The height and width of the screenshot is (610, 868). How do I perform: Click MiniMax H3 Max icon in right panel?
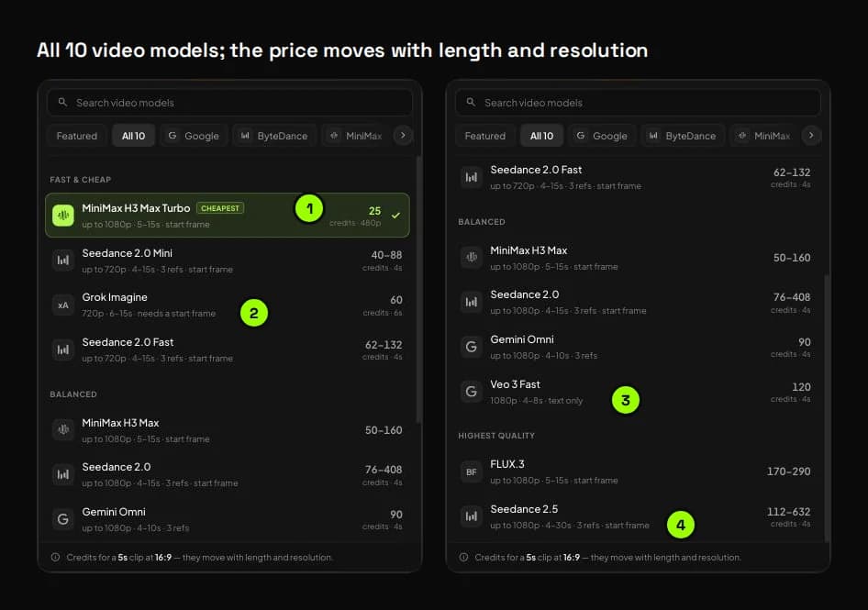[471, 258]
